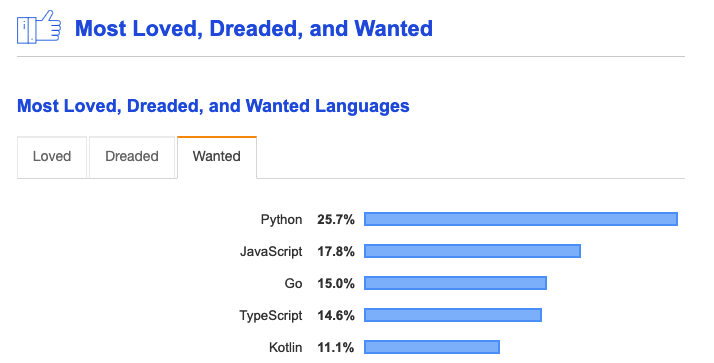Click the Most Loved, Dreaded, and Wanted Languages subheading
714x363 pixels.
click(x=213, y=106)
